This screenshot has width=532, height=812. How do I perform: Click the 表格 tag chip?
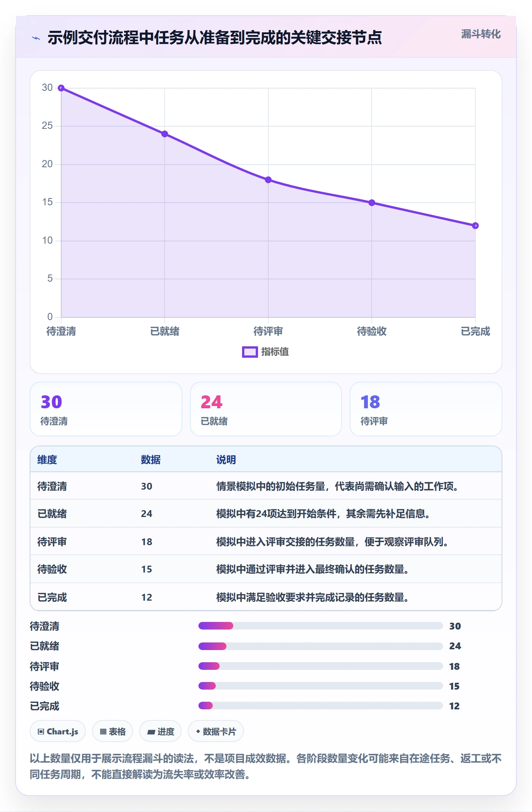(x=112, y=731)
